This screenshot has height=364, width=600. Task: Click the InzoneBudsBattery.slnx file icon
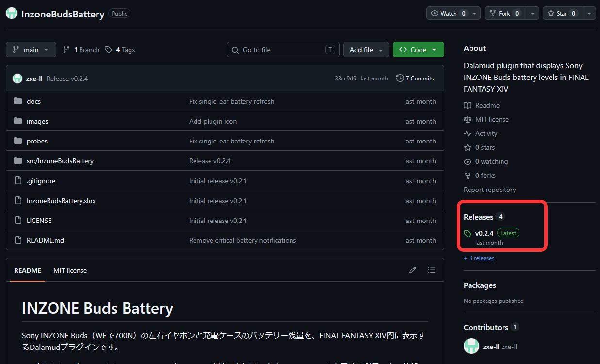18,201
